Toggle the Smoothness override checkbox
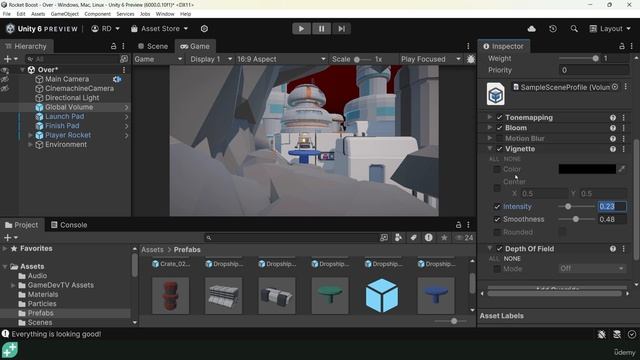640x360 pixels. (x=497, y=220)
